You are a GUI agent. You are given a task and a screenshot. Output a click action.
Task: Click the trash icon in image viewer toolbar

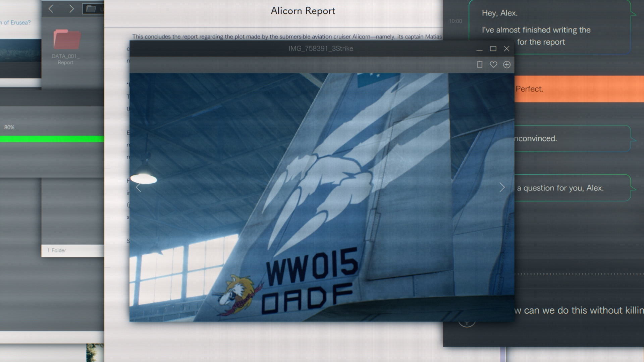pyautogui.click(x=480, y=64)
